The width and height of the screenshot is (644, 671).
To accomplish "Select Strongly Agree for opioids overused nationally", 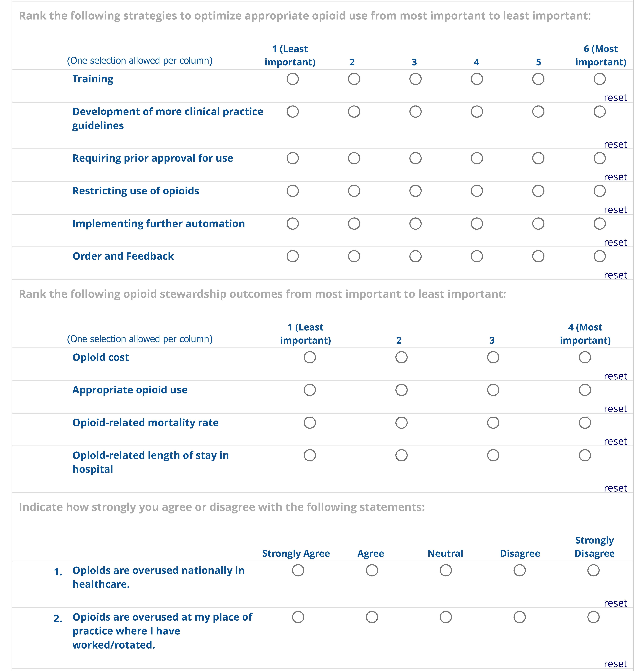I will tap(298, 570).
